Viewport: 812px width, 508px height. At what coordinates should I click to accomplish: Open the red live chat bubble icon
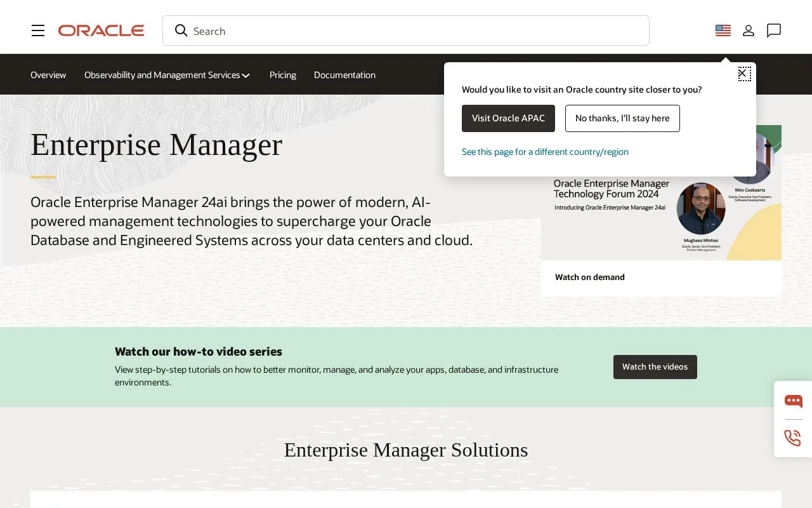pos(793,401)
